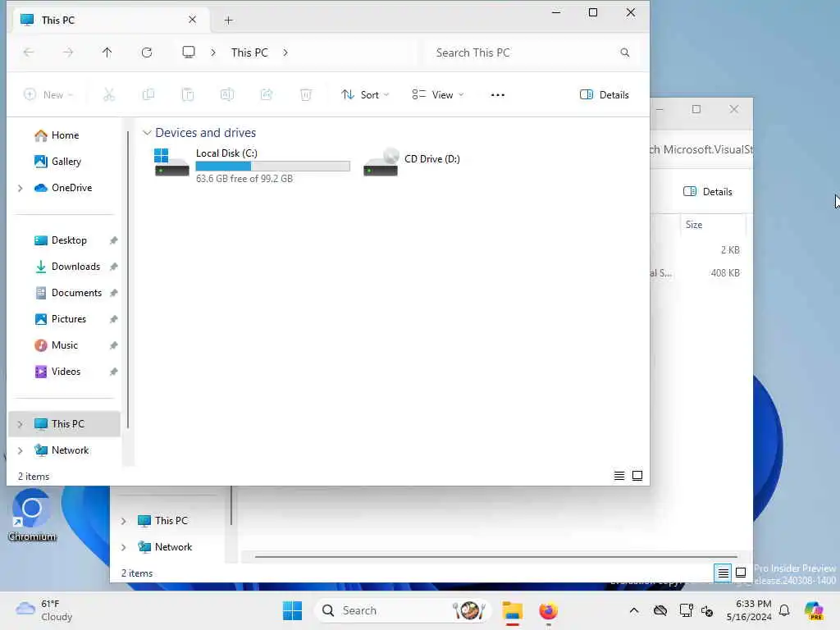Click horizontal scrollbar in back window
The image size is (840, 630).
coord(496,557)
